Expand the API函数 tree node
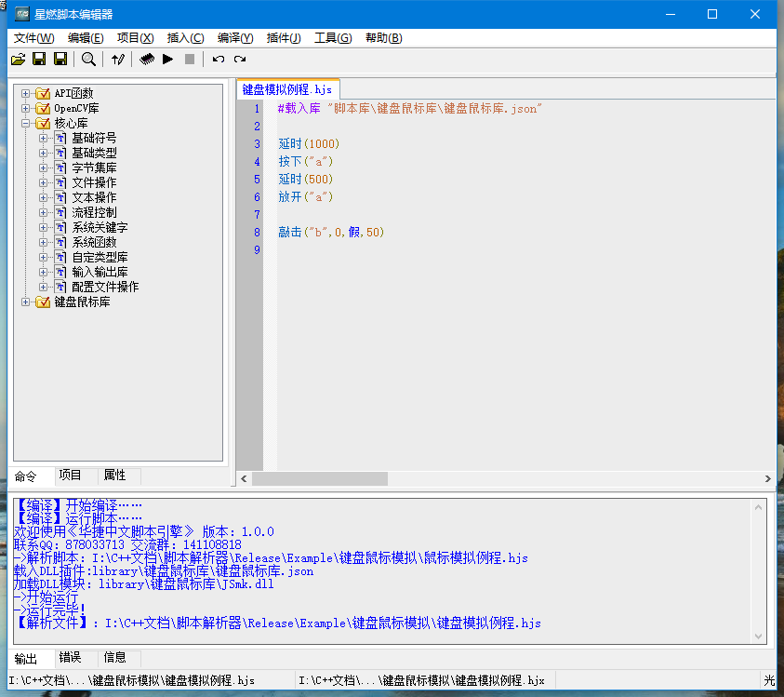The width and height of the screenshot is (784, 697). tap(25, 93)
